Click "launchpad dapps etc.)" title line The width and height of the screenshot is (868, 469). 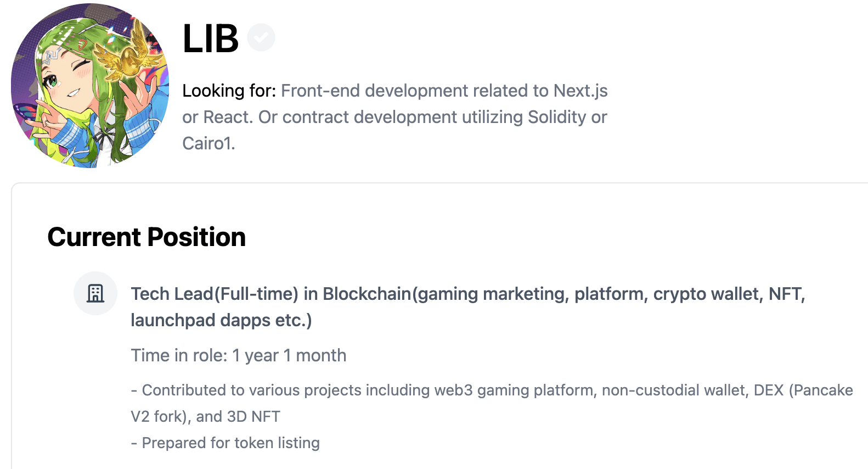coord(221,320)
